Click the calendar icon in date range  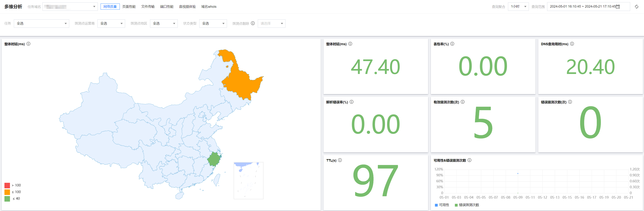click(618, 7)
